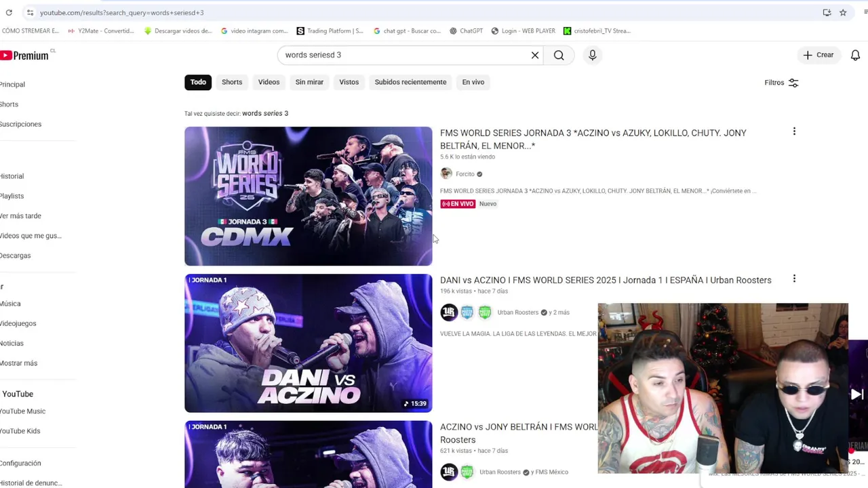Click the magnifying glass search button
The height and width of the screenshot is (488, 868).
(559, 55)
